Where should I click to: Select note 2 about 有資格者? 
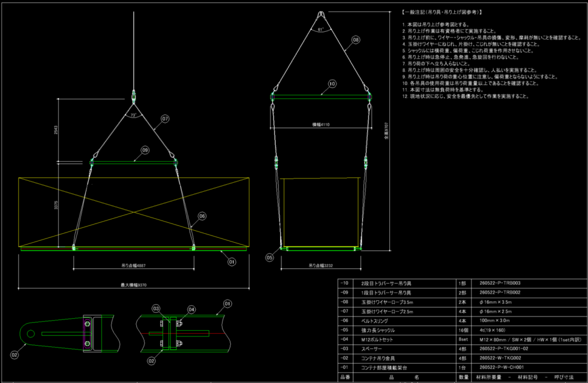pos(450,31)
